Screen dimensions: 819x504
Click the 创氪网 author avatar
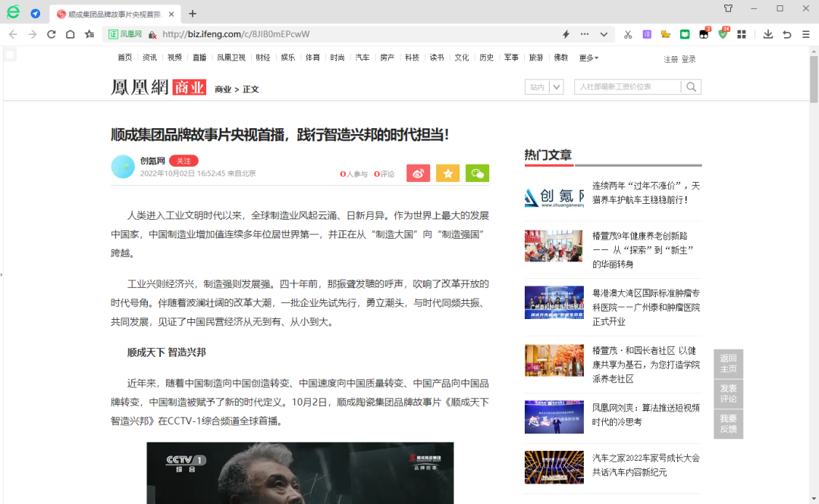123,167
